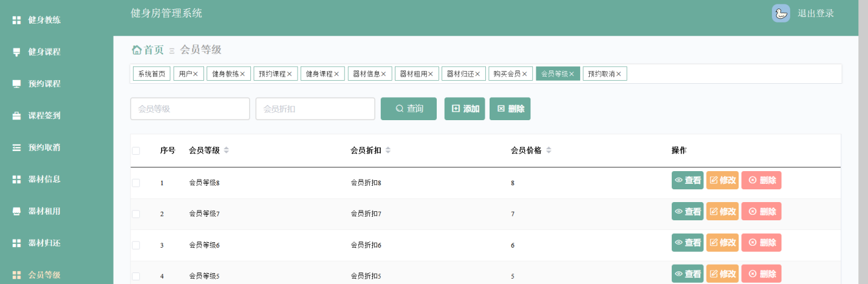Delete the 会员等级7 row
Image resolution: width=868 pixels, height=284 pixels.
pyautogui.click(x=761, y=211)
